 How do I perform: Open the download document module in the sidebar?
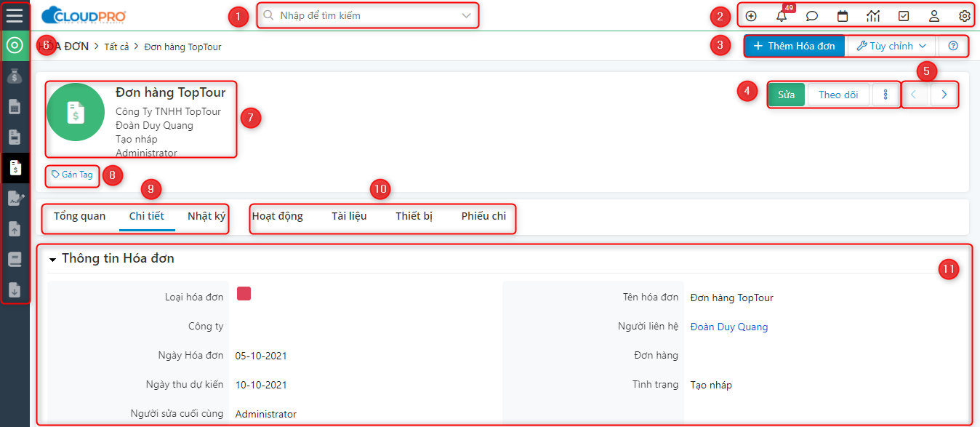pos(15,290)
